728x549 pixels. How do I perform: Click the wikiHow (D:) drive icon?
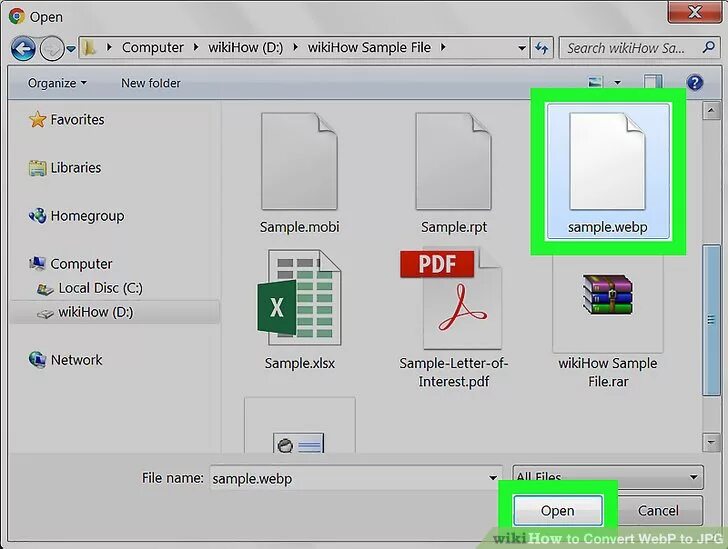point(45,314)
